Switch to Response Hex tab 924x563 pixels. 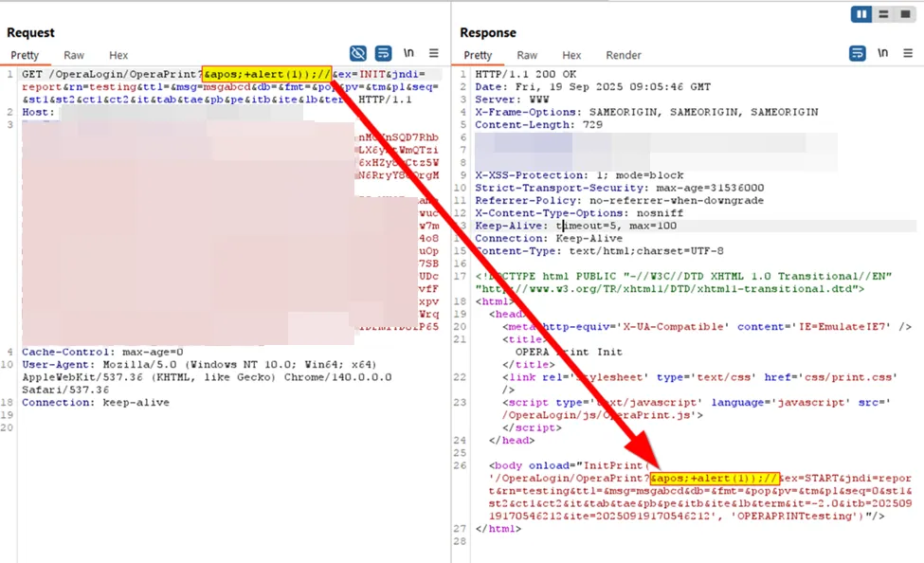tap(571, 56)
